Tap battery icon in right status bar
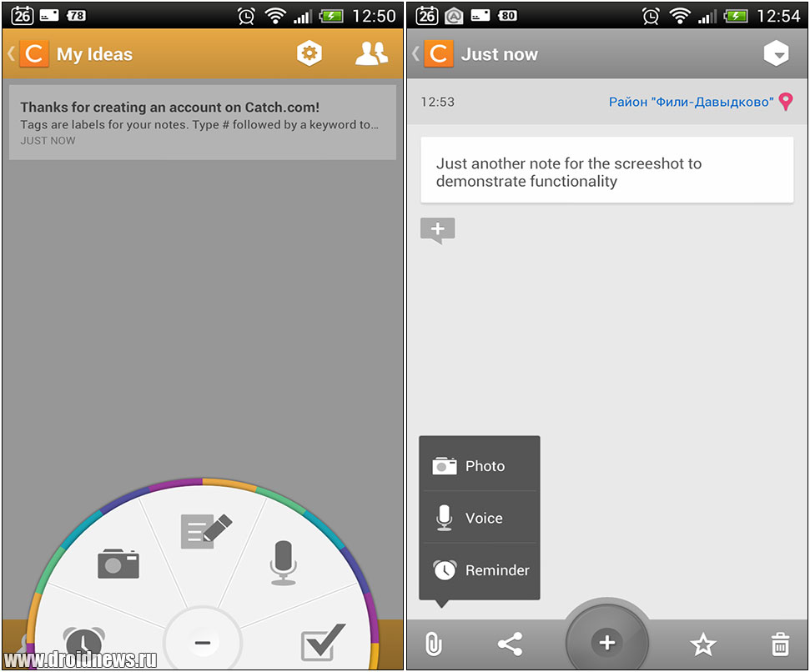810x672 pixels. [735, 17]
